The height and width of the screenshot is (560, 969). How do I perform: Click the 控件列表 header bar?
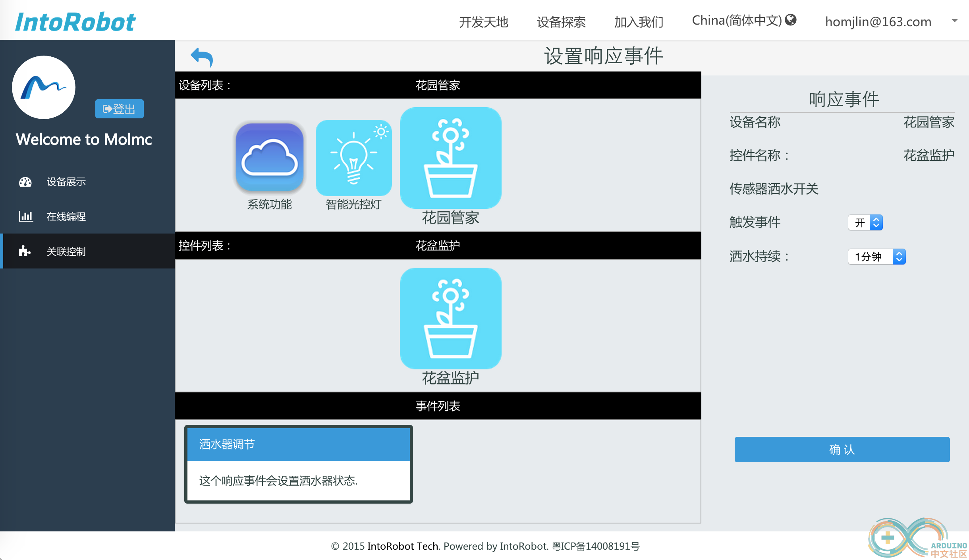tap(438, 245)
